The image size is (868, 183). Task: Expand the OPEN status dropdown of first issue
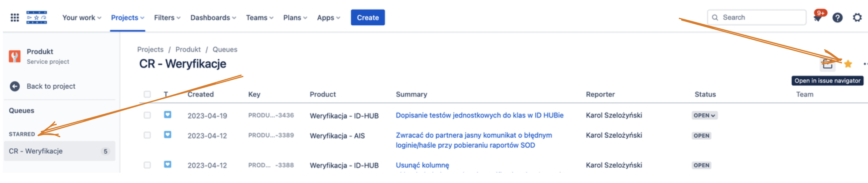click(x=704, y=115)
